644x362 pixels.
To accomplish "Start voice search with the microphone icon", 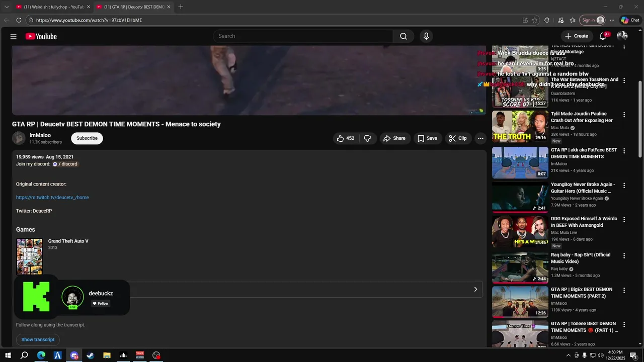I will (x=426, y=36).
